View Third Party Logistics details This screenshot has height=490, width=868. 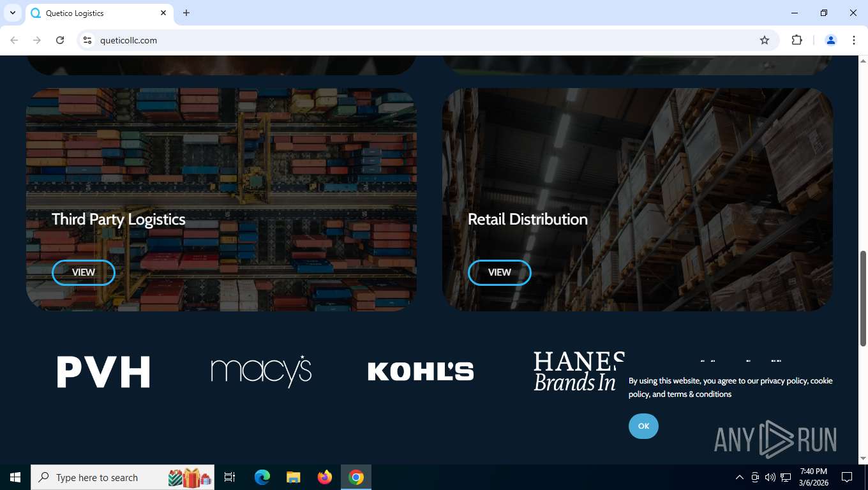[84, 272]
